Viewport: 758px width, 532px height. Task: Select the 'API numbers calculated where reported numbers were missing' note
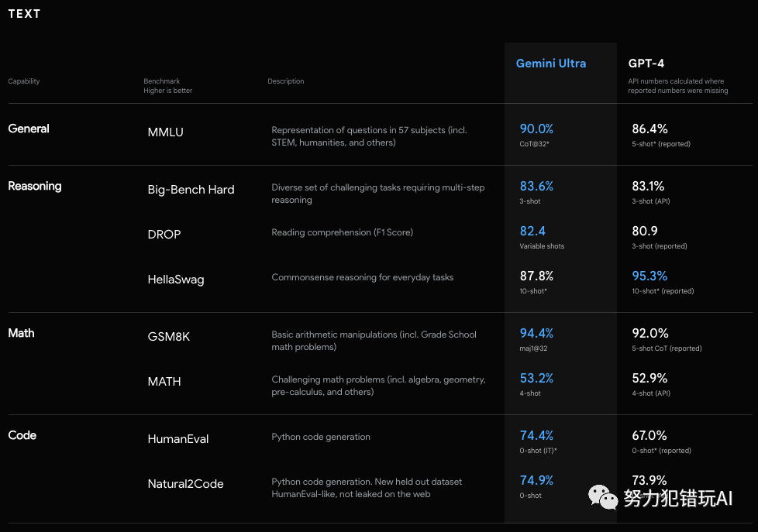coord(677,85)
